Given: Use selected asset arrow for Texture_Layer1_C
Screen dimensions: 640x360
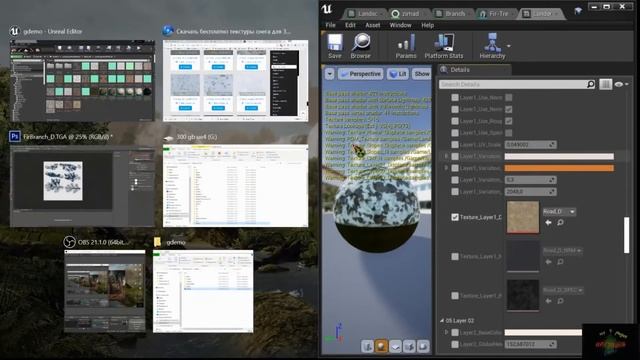Looking at the screenshot, I should tap(548, 222).
